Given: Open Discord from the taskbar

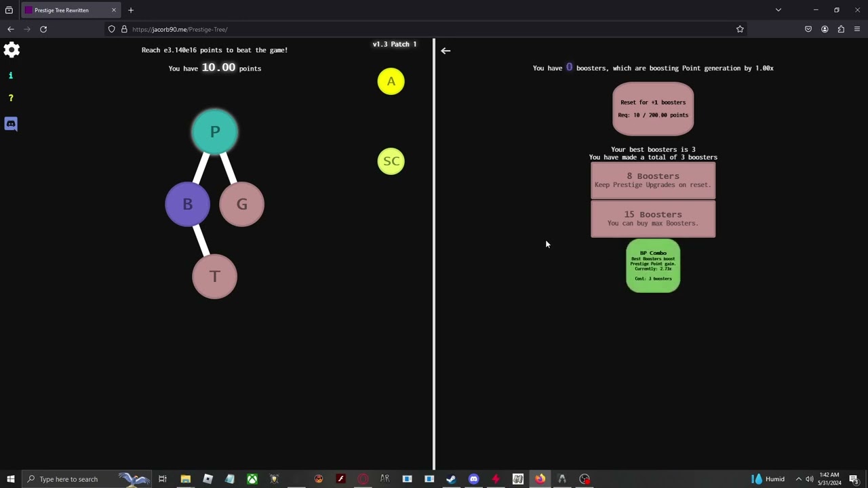Looking at the screenshot, I should point(473,479).
